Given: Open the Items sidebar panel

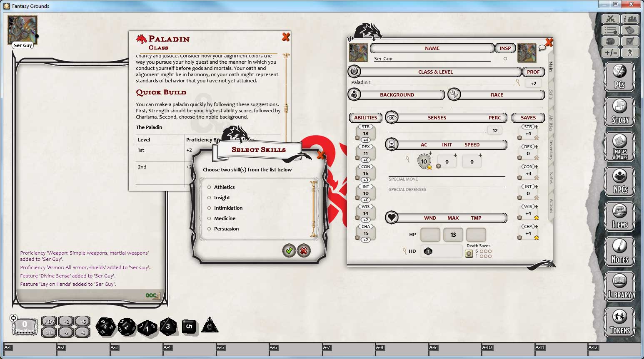Looking at the screenshot, I should (x=619, y=217).
